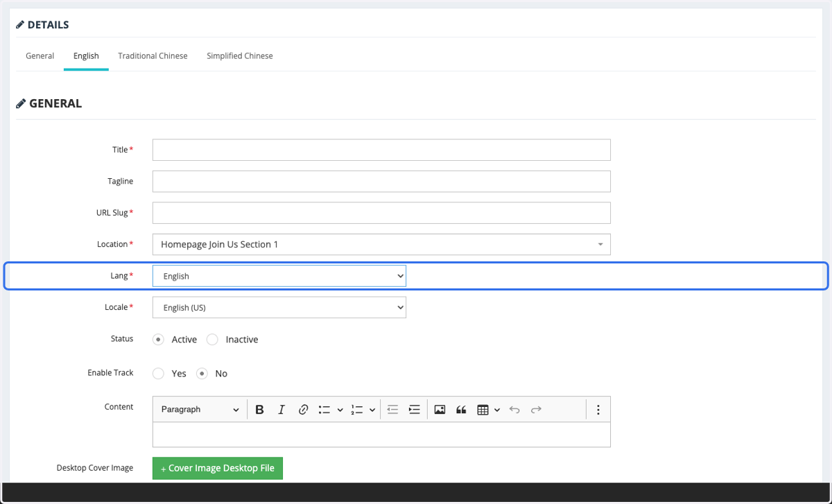
Task: Focus the Title input field
Action: pyautogui.click(x=381, y=150)
